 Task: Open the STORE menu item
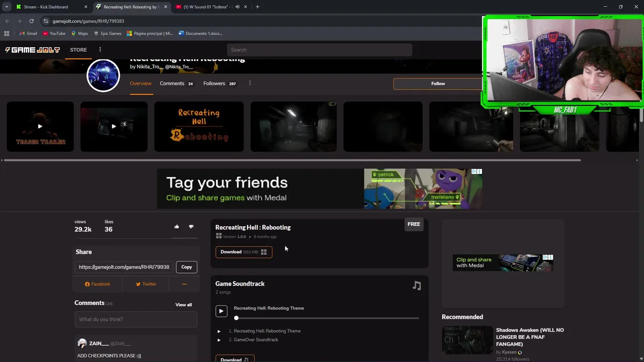point(78,50)
